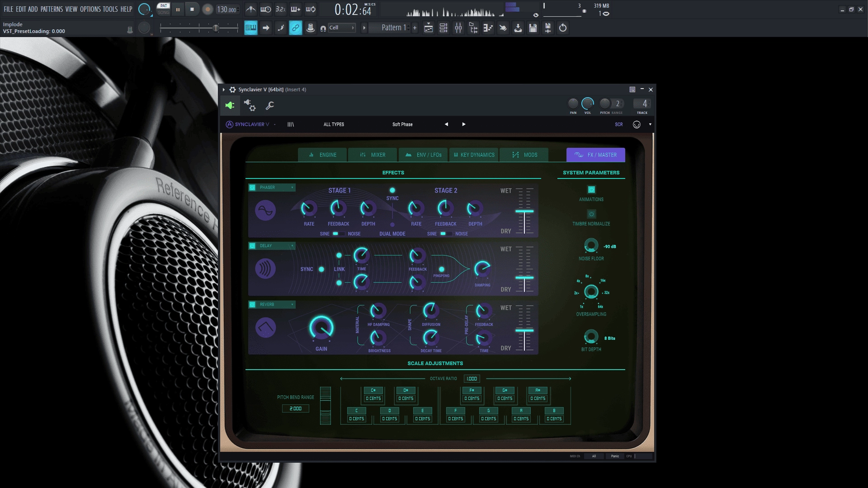Viewport: 868px width, 488px height.
Task: Open the playlist window from toolbar
Action: (x=428, y=28)
